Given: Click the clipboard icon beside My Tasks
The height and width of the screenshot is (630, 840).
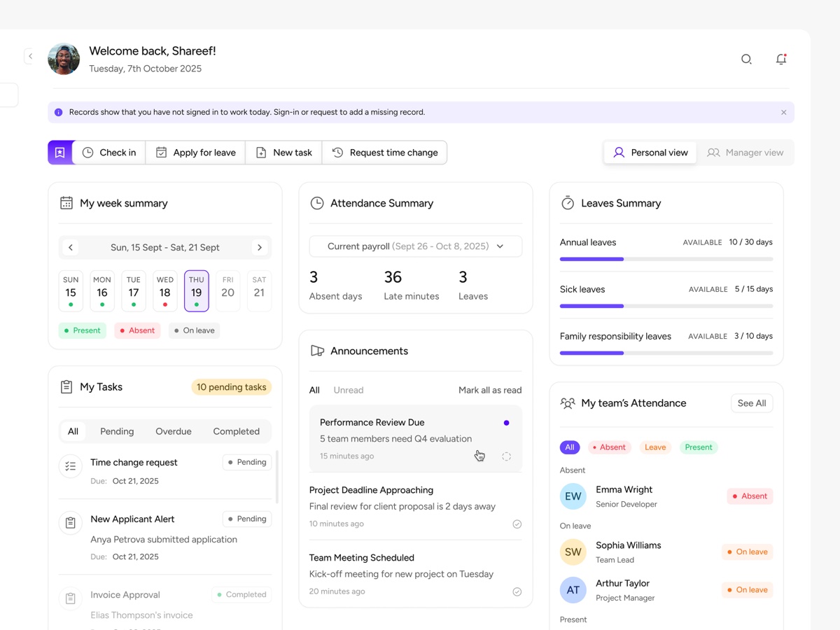Looking at the screenshot, I should [x=66, y=387].
